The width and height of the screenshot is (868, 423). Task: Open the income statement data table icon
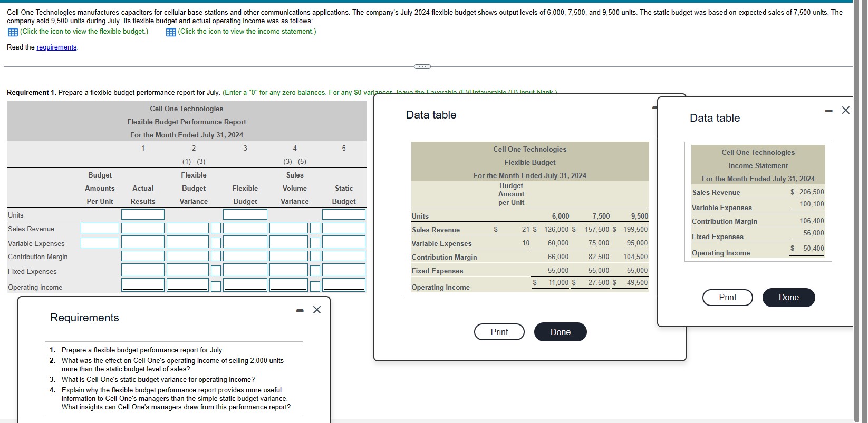(171, 32)
